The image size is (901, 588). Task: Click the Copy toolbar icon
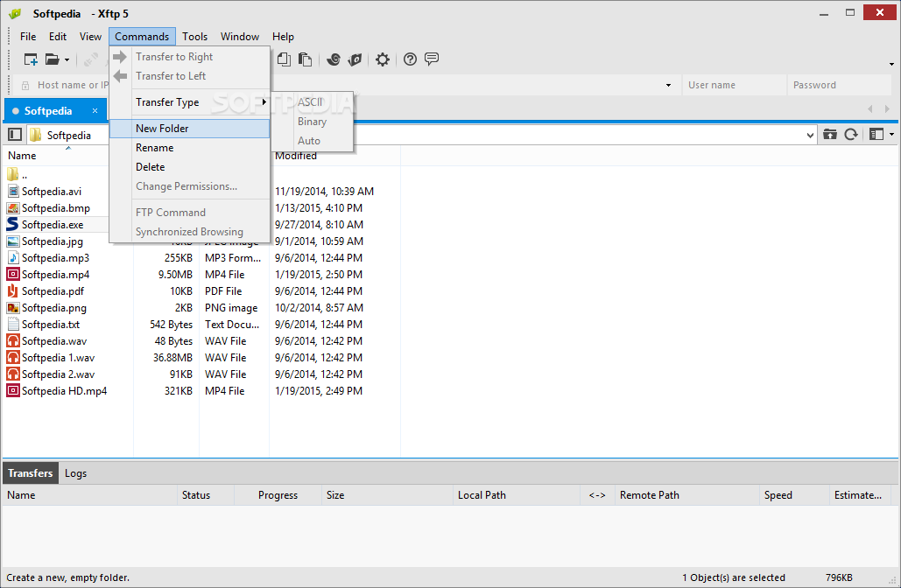tap(284, 59)
